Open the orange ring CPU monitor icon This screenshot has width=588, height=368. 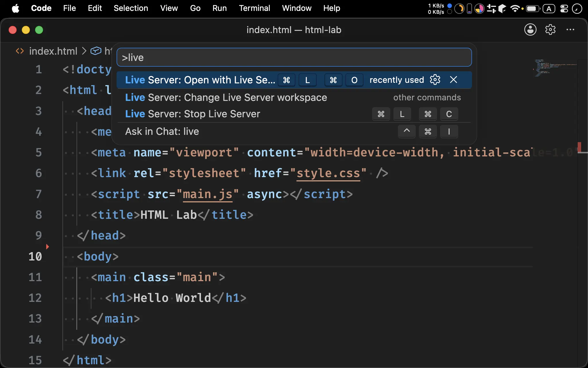pos(459,9)
